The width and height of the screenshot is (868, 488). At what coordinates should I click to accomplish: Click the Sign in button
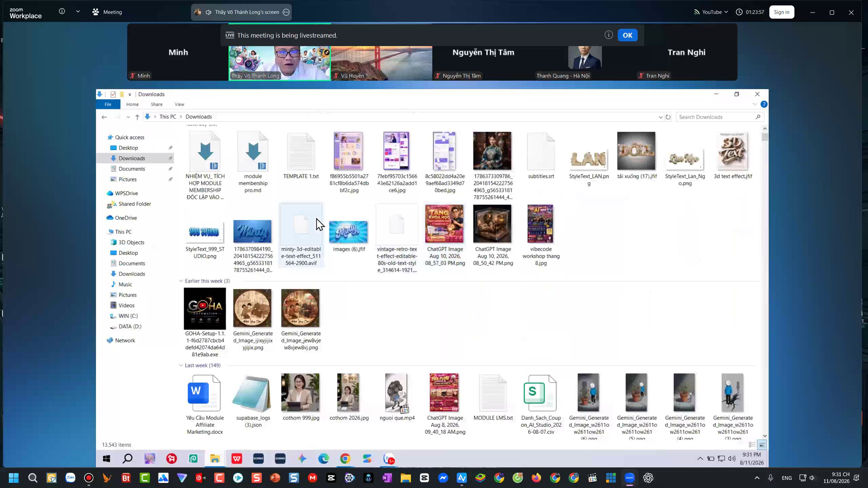782,12
